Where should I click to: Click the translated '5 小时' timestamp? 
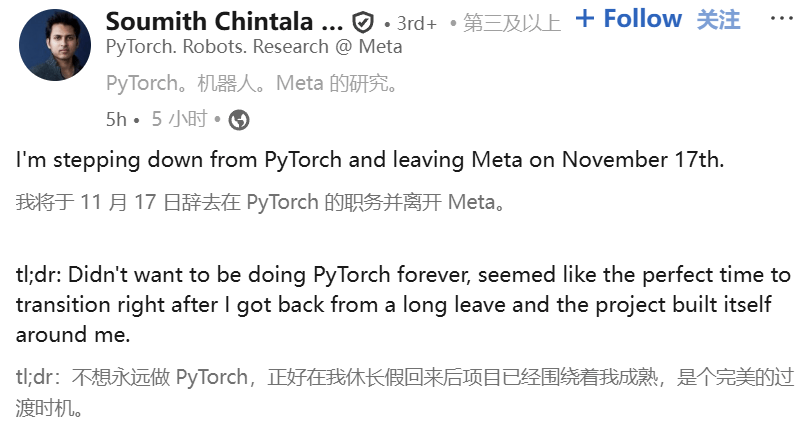179,119
